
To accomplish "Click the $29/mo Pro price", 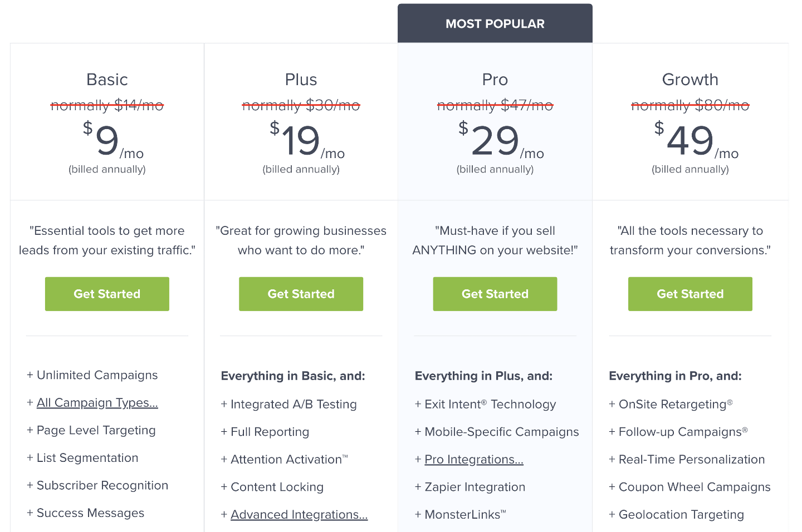I will 495,141.
